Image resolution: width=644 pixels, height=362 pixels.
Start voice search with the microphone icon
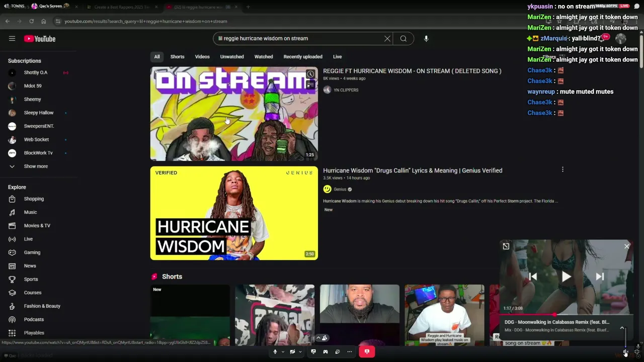tap(426, 39)
